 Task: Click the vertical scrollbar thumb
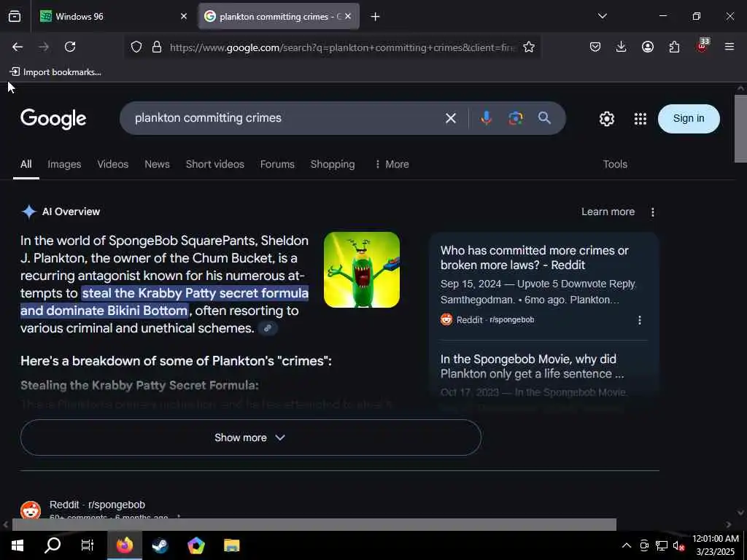[740, 128]
